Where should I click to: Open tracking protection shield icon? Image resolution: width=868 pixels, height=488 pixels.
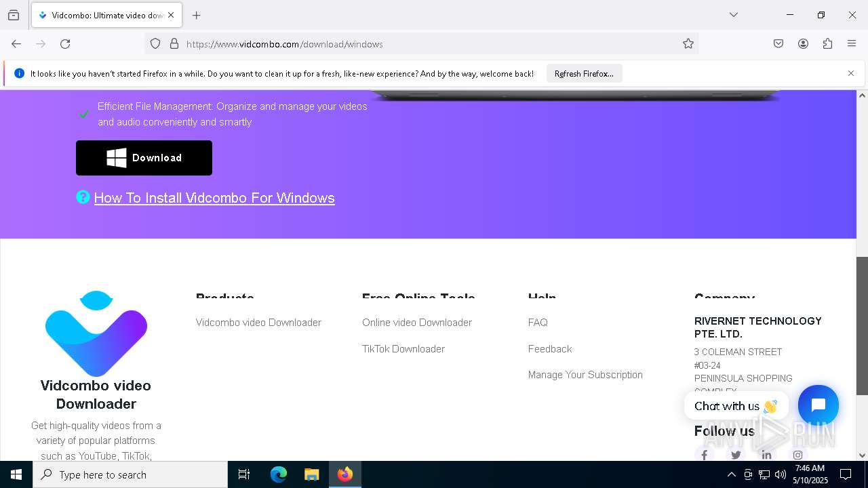pos(155,44)
